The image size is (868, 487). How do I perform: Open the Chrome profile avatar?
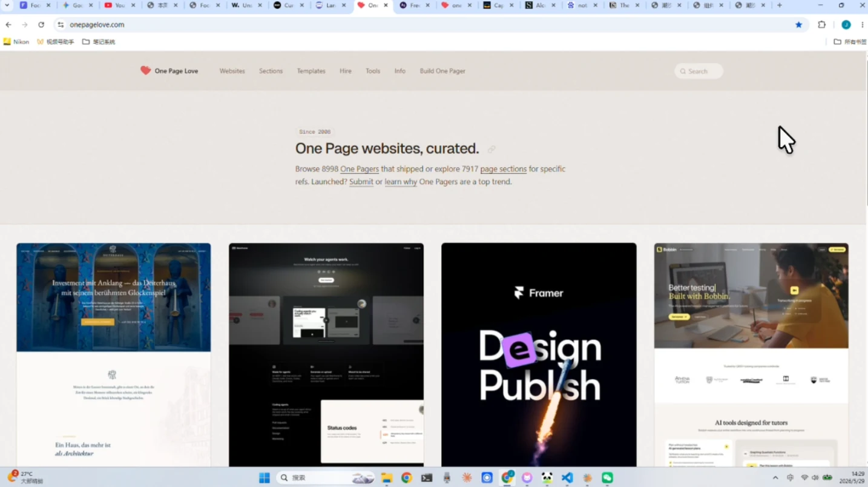[846, 25]
